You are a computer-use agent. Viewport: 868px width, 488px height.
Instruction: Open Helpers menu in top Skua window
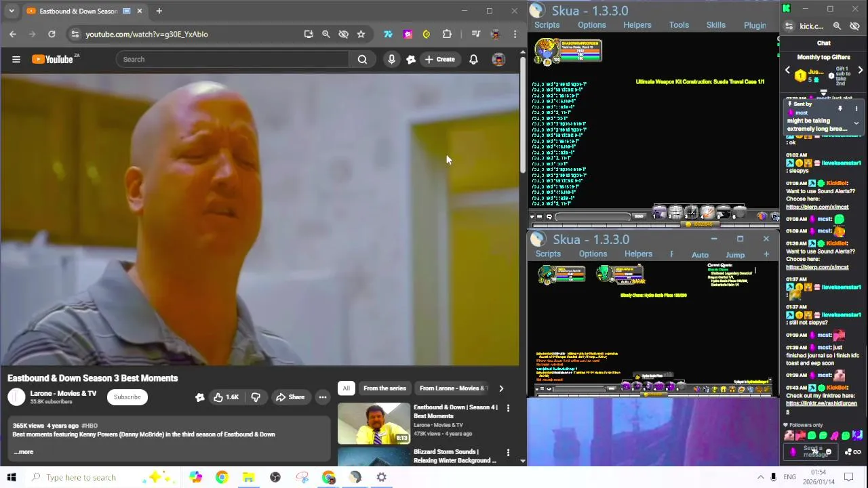click(637, 25)
